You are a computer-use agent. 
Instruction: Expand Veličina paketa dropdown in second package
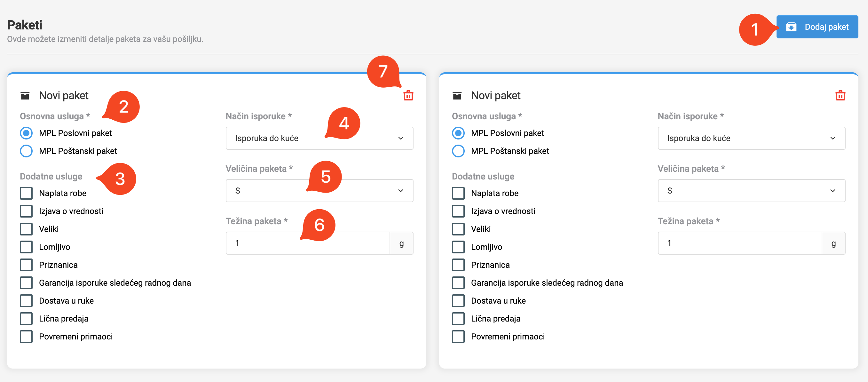click(x=751, y=191)
